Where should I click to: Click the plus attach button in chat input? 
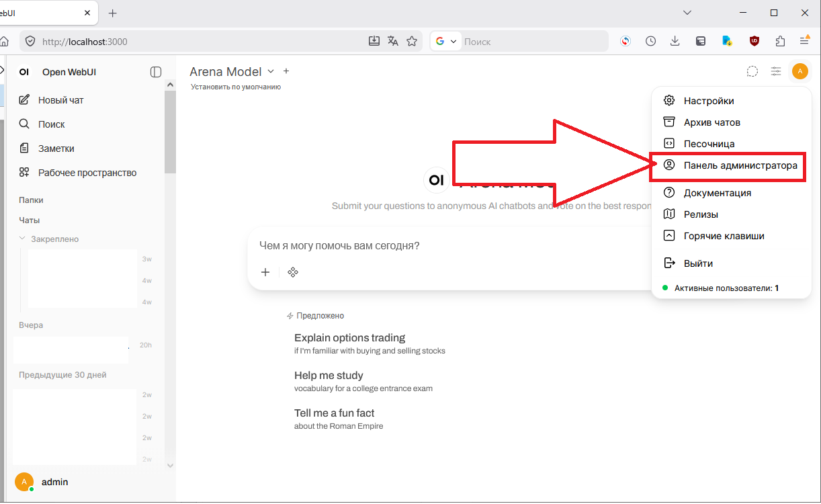pos(265,272)
